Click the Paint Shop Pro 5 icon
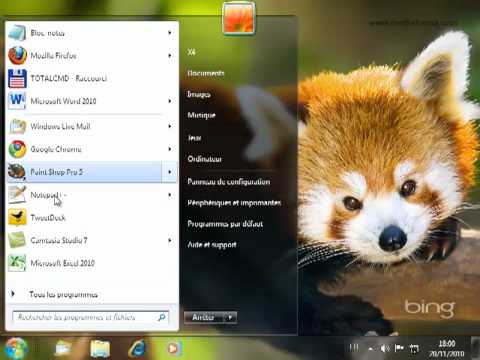 tap(17, 172)
